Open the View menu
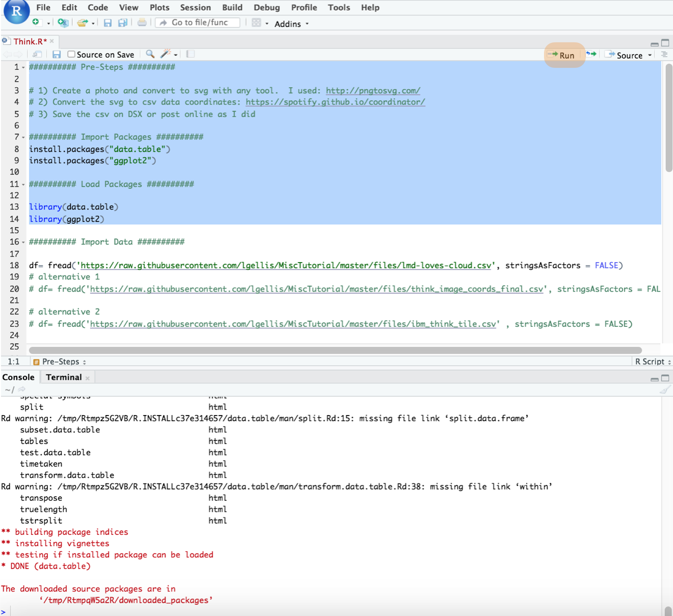673x616 pixels. tap(129, 8)
